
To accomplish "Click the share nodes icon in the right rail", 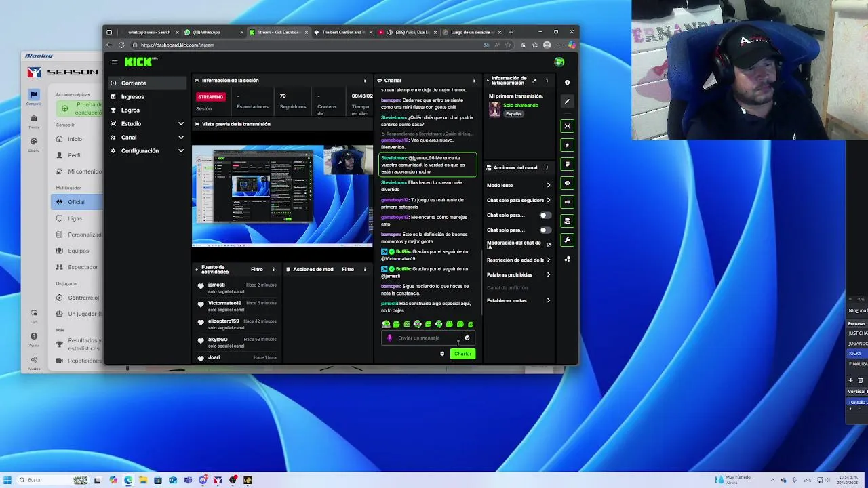I will pos(568,259).
